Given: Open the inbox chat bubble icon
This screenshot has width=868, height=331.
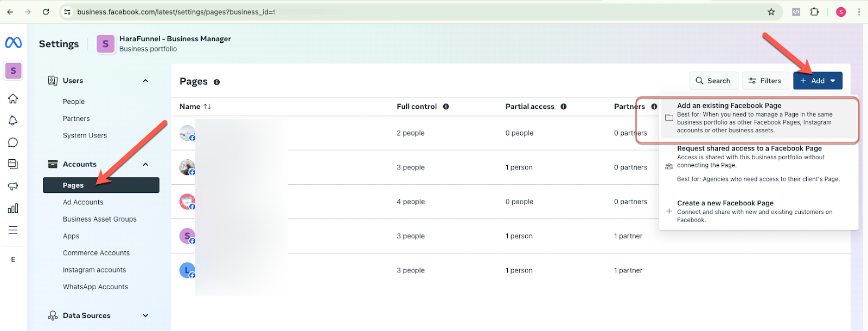Looking at the screenshot, I should pos(13,142).
